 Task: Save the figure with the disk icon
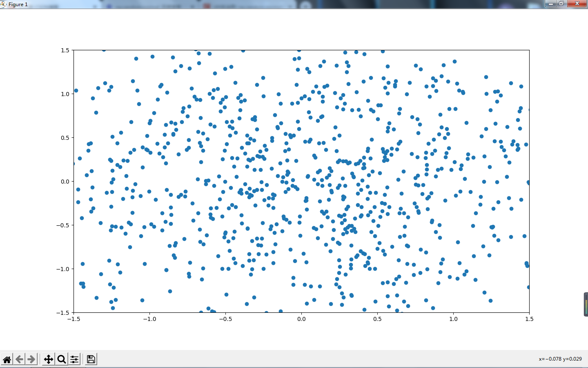click(x=91, y=359)
